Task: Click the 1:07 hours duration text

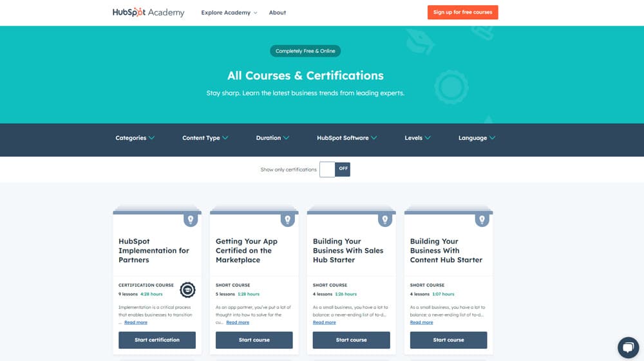Action: (x=443, y=294)
